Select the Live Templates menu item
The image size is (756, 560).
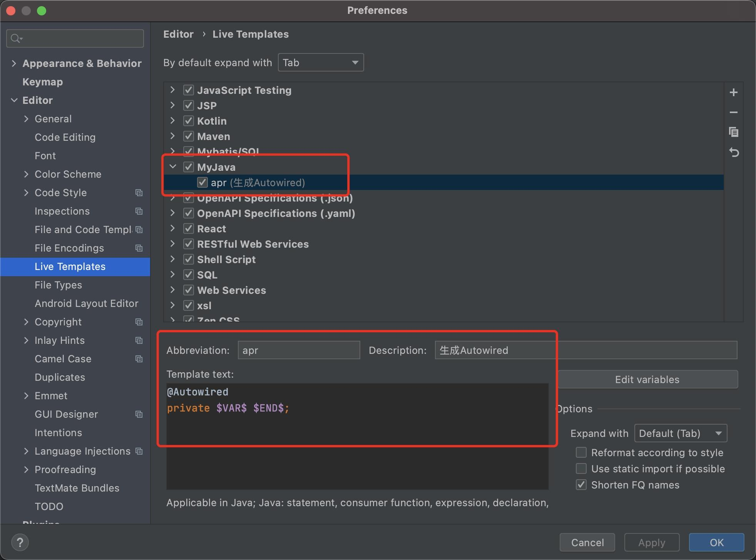pos(70,267)
